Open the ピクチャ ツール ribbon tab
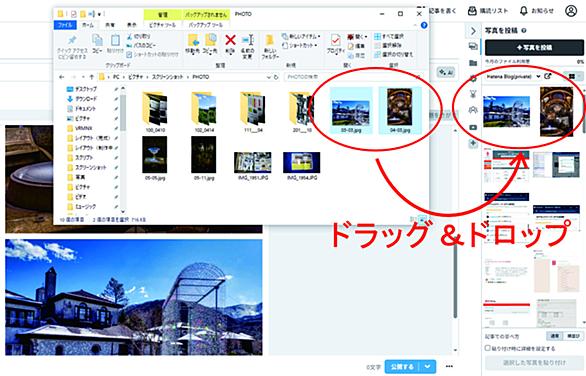Viewport: 586px width, 376px height. [162, 25]
